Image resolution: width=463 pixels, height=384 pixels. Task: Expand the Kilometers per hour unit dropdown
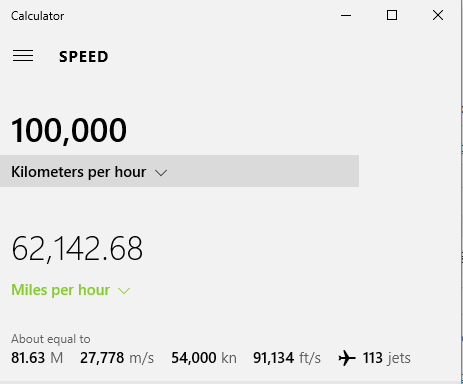(179, 171)
